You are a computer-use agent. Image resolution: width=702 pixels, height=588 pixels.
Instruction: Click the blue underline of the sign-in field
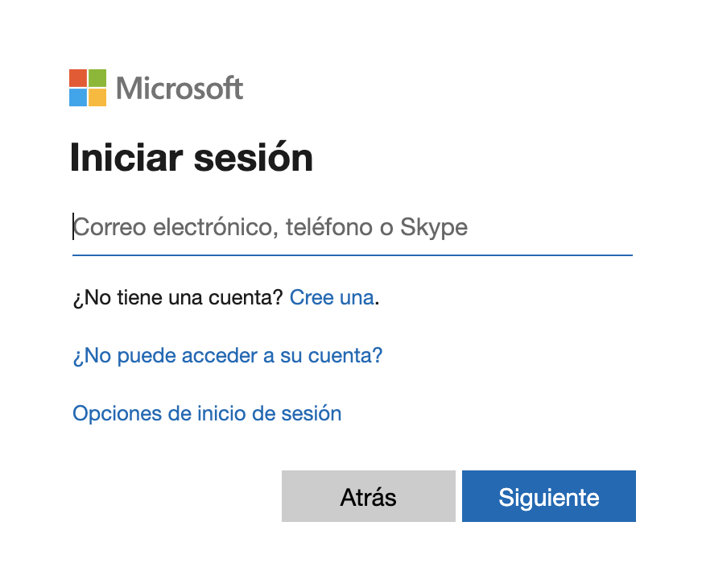coord(353,255)
